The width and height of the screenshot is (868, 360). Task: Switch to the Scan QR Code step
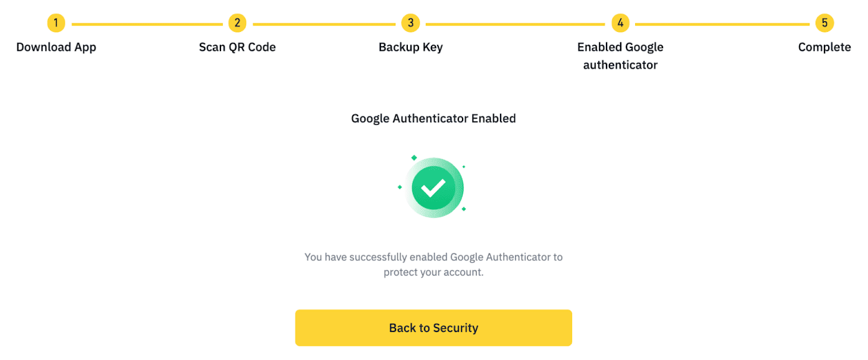pos(237,47)
